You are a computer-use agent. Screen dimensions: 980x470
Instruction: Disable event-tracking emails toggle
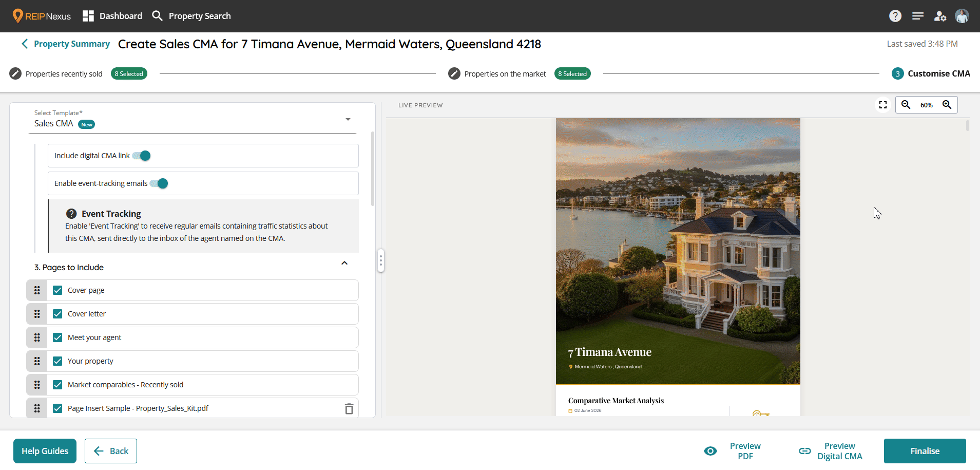pos(159,183)
